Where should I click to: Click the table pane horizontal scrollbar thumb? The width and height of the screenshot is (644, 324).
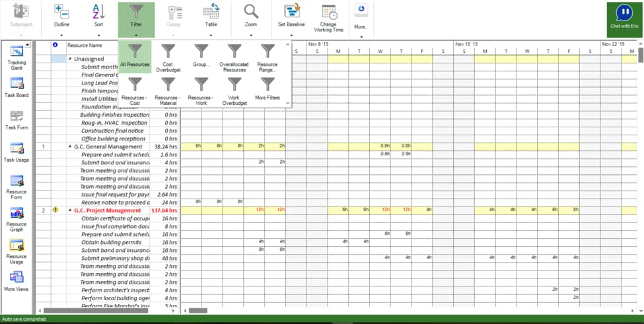(x=96, y=311)
